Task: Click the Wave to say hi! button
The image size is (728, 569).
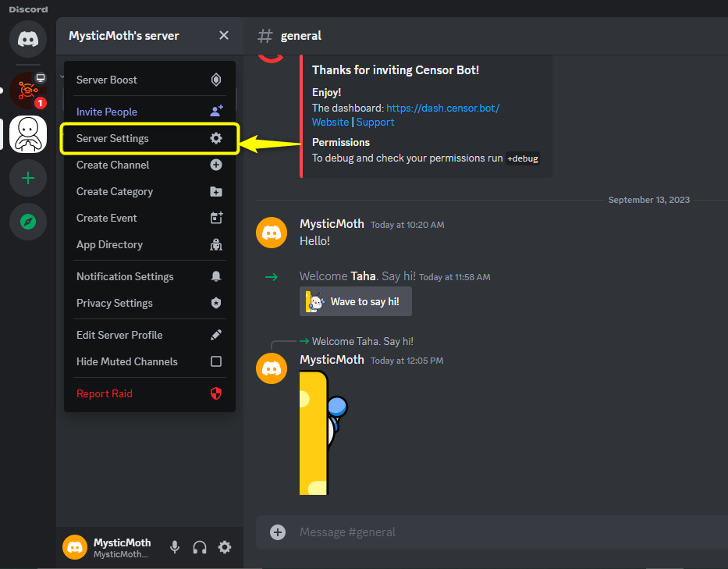Action: tap(356, 301)
